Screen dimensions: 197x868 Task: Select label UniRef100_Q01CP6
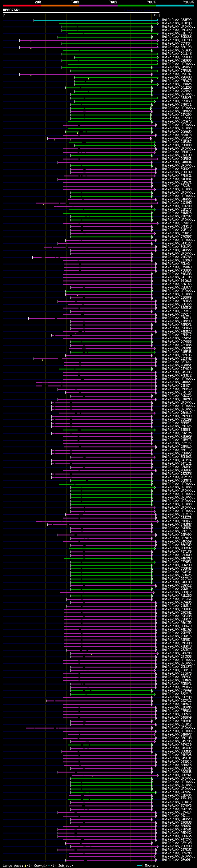pos(177,139)
